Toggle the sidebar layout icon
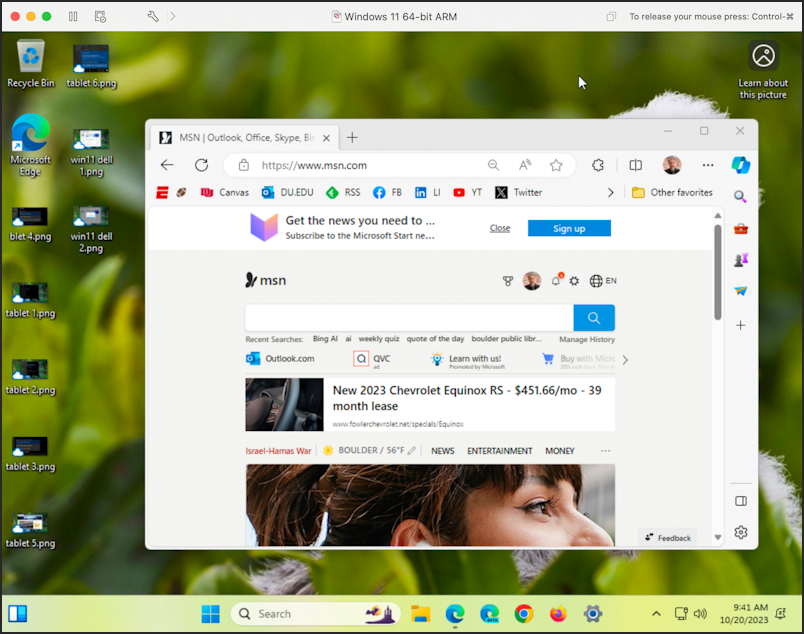Image resolution: width=804 pixels, height=634 pixels. [x=740, y=501]
